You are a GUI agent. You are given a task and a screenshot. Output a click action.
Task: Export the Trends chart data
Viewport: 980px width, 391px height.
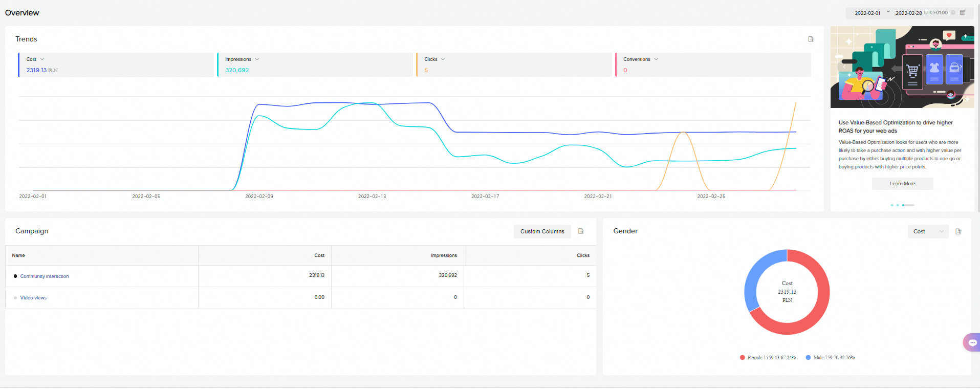(x=811, y=39)
